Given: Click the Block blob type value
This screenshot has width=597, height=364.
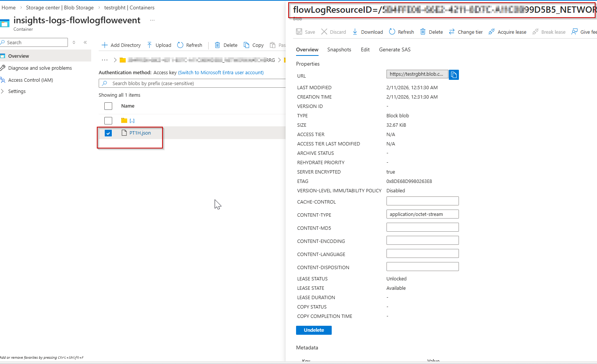Looking at the screenshot, I should pos(398,115).
